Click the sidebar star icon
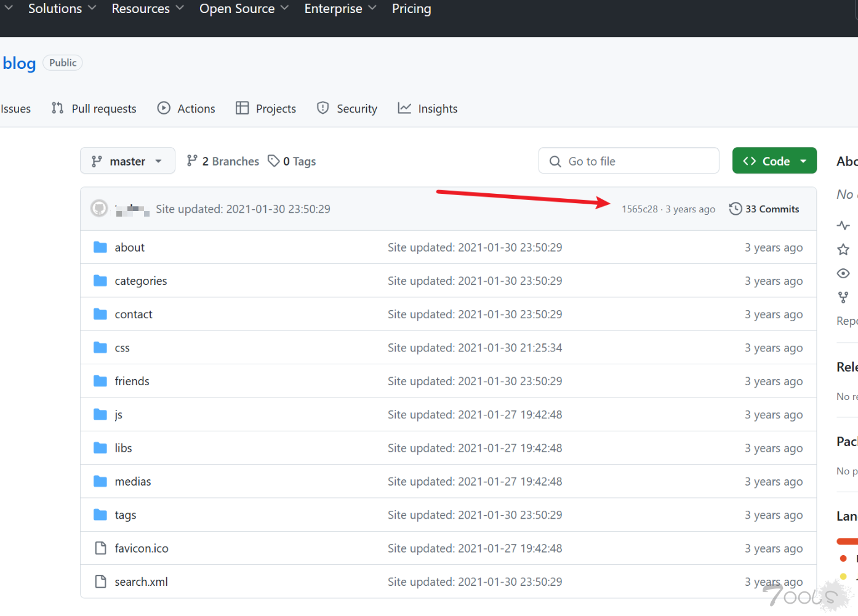The height and width of the screenshot is (616, 858). (x=843, y=249)
